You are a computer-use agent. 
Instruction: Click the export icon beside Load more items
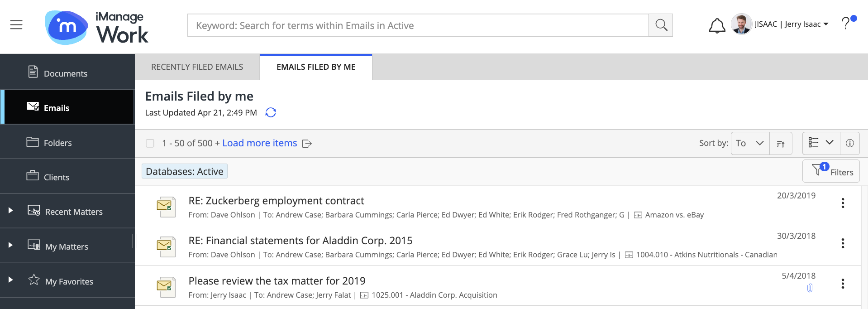[x=307, y=144]
